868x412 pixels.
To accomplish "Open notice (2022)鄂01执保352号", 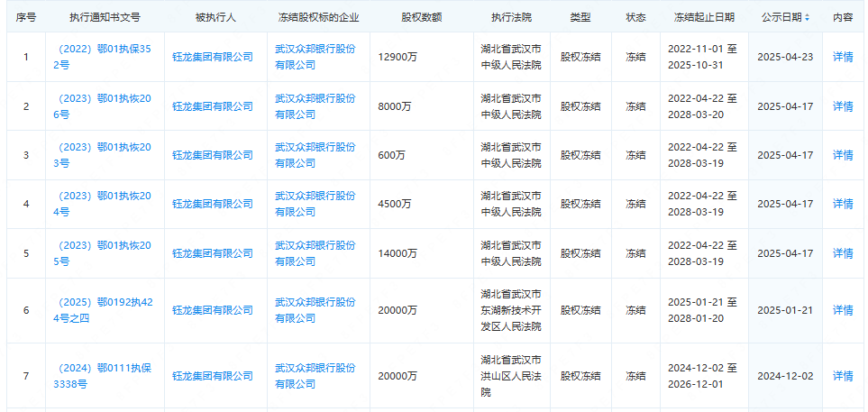I will tap(103, 57).
